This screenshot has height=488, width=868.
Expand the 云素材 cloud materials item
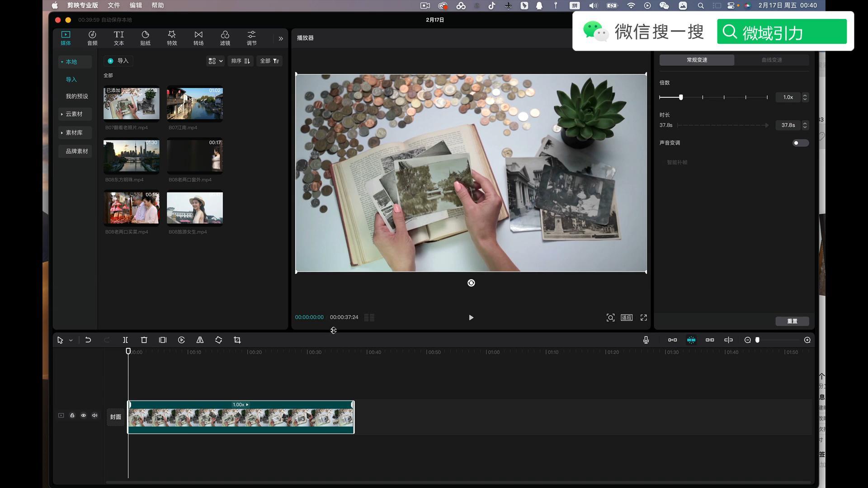(x=75, y=114)
